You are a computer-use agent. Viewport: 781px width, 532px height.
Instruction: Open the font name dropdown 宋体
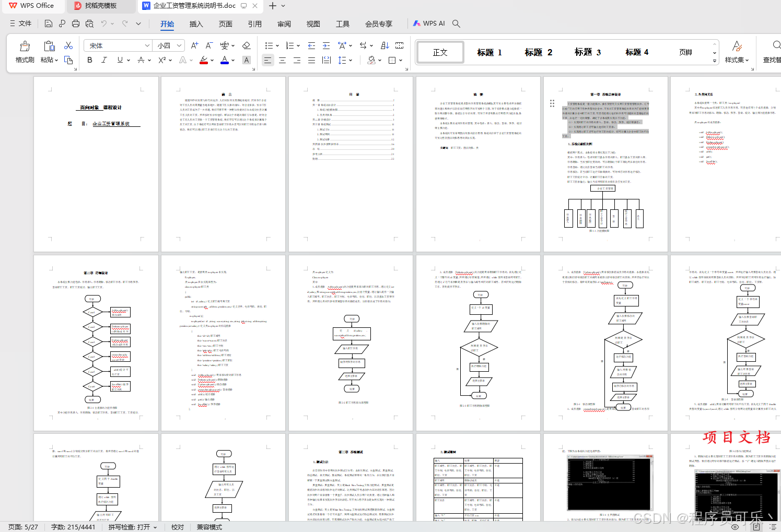[x=147, y=45]
